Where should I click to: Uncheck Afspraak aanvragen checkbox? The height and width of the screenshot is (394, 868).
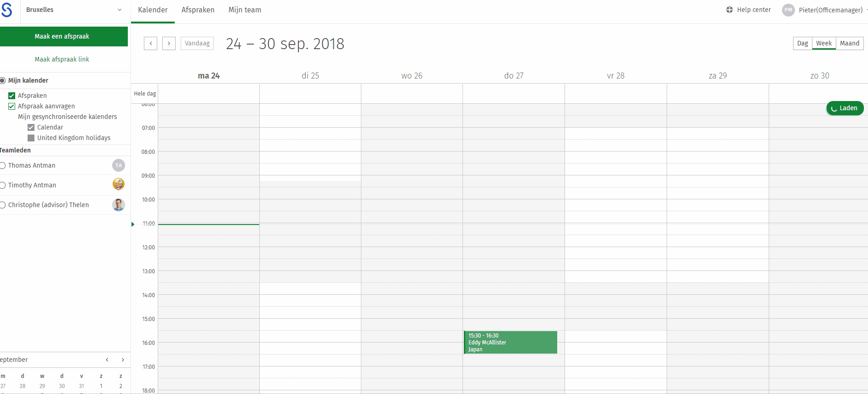click(x=11, y=106)
